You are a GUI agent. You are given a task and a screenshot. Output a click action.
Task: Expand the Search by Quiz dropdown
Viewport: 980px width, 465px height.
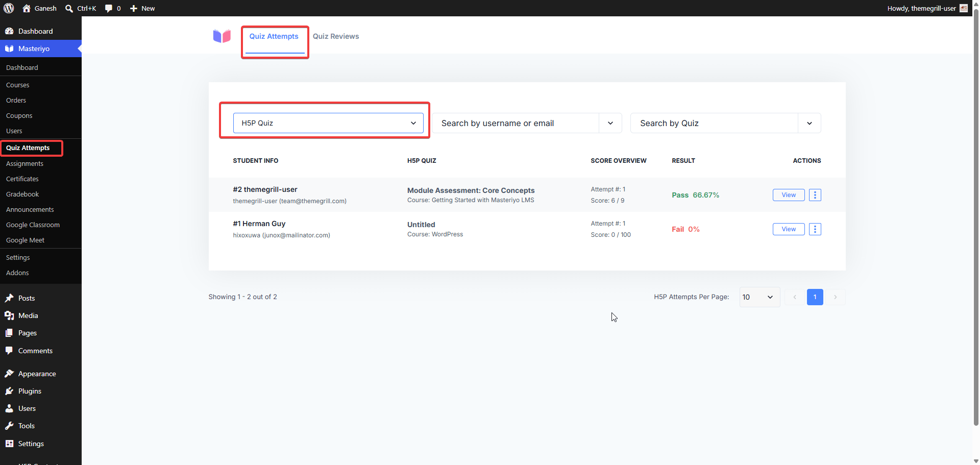(x=725, y=123)
